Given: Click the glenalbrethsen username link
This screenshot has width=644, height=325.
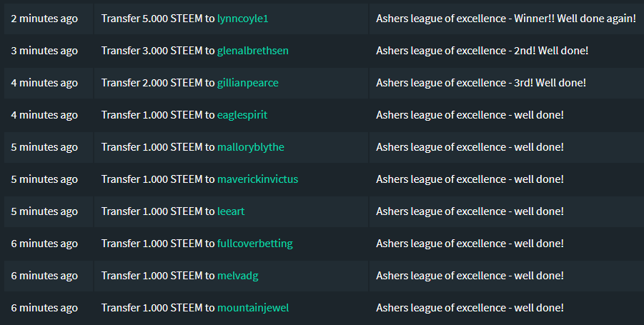Looking at the screenshot, I should (252, 51).
